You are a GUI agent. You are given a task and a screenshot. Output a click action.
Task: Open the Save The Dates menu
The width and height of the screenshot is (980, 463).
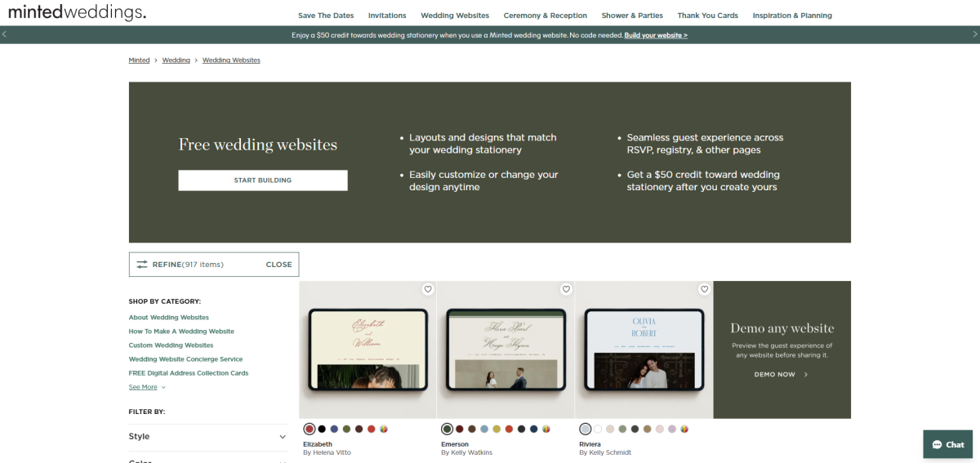click(x=327, y=16)
